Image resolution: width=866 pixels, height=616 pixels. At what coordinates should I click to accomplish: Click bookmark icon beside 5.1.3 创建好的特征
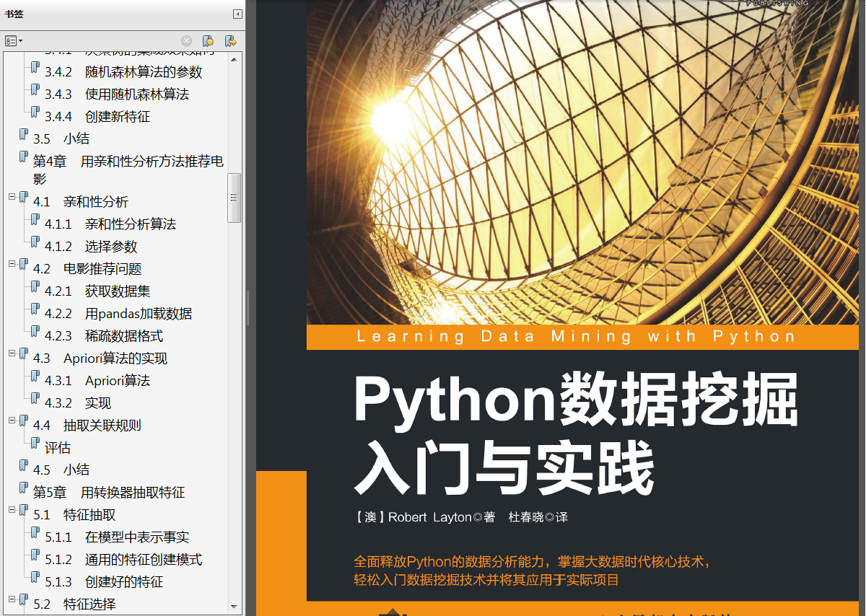[x=35, y=578]
